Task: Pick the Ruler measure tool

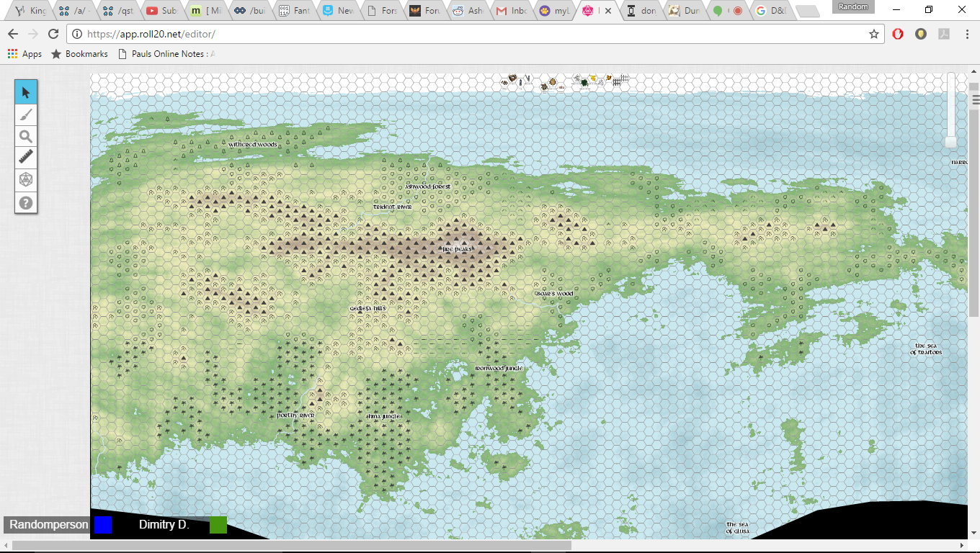Action: click(x=26, y=158)
